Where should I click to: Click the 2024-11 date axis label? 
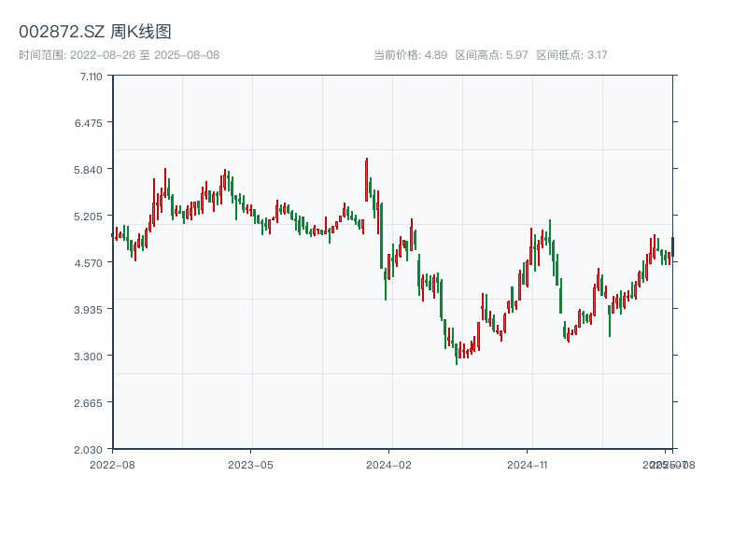pyautogui.click(x=528, y=464)
